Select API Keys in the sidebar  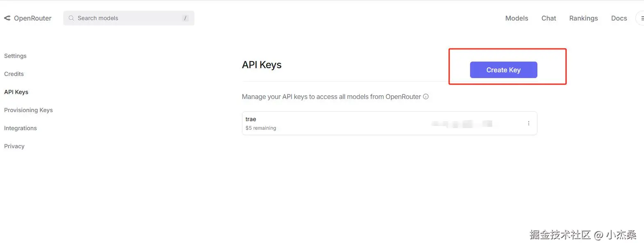(16, 92)
